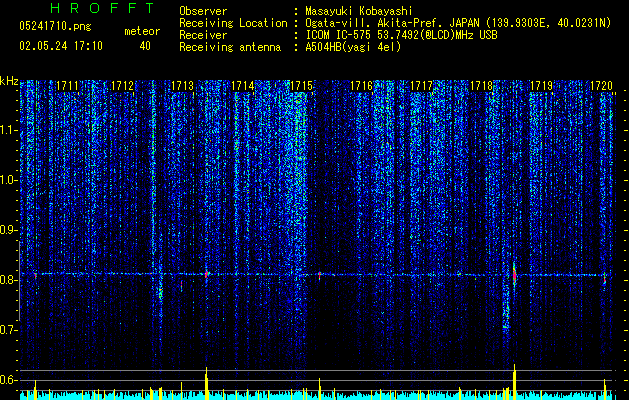Click the 'meteor' count label
The height and width of the screenshot is (400, 629).
pyautogui.click(x=142, y=31)
